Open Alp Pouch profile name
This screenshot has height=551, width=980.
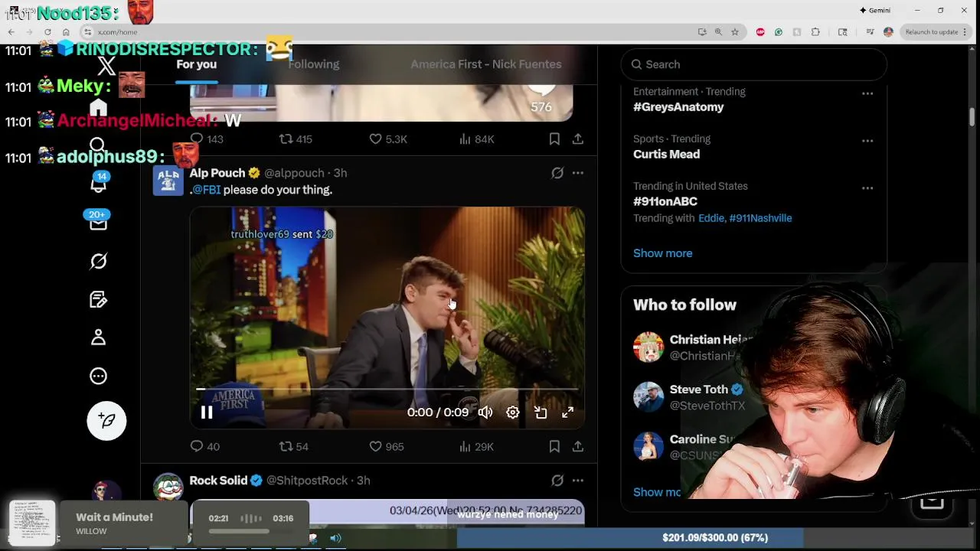click(217, 173)
